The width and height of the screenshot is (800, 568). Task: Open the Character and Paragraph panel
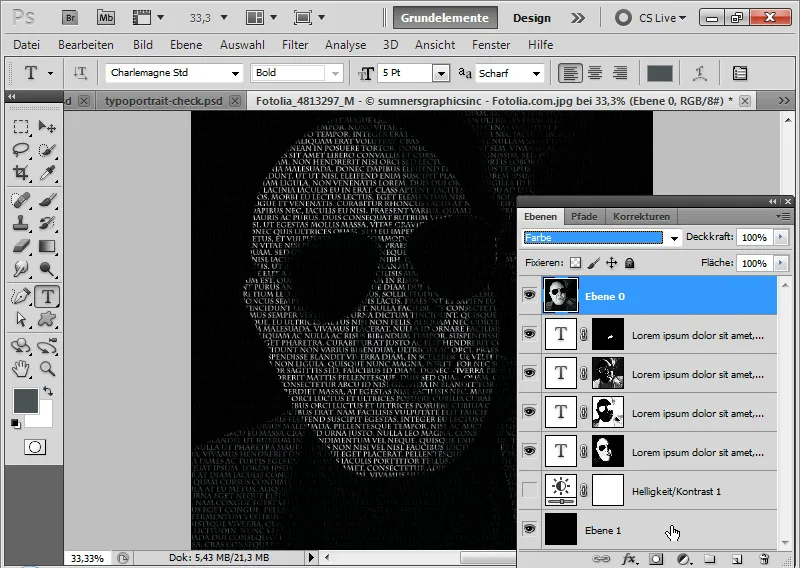coord(739,73)
